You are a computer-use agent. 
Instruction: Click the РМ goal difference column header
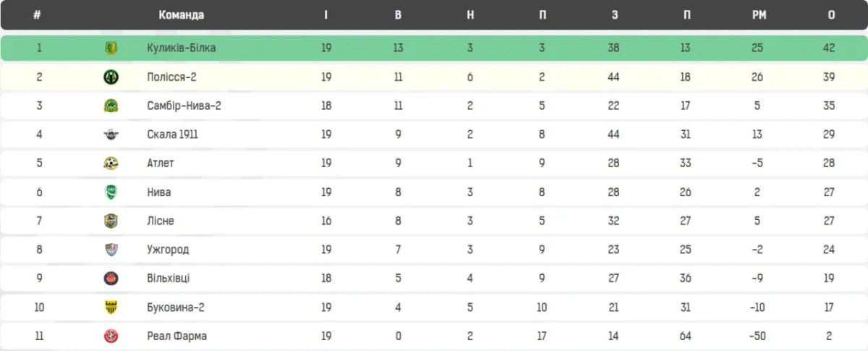point(758,15)
